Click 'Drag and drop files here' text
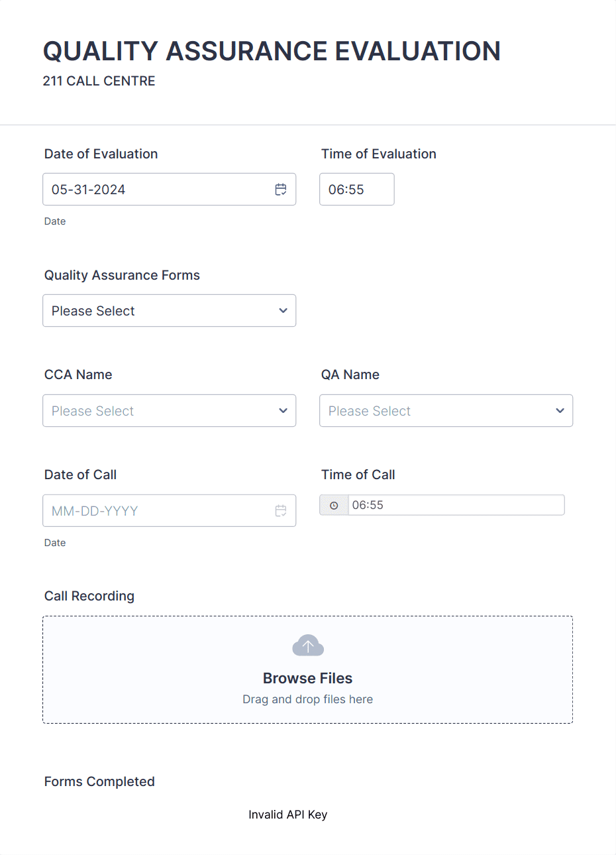Viewport: 616px width, 855px height. tap(307, 699)
